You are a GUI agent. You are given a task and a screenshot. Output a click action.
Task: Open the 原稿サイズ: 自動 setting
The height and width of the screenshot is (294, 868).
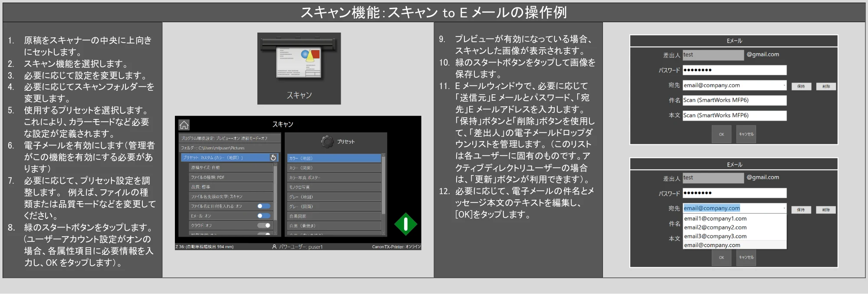tap(231, 168)
